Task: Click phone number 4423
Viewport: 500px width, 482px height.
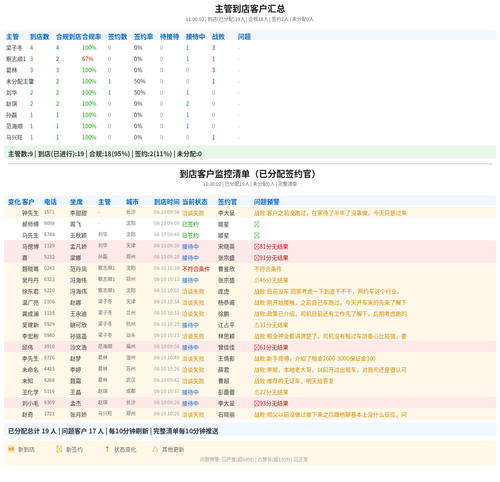Action: (49, 369)
